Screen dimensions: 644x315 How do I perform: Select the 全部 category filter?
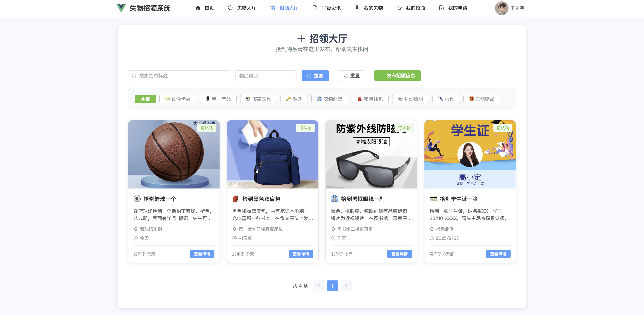click(x=145, y=99)
